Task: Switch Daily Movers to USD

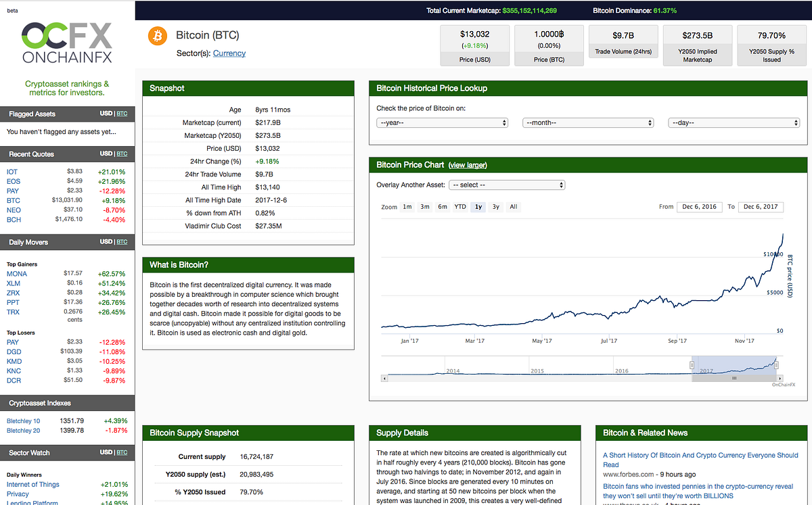Action: pos(106,241)
